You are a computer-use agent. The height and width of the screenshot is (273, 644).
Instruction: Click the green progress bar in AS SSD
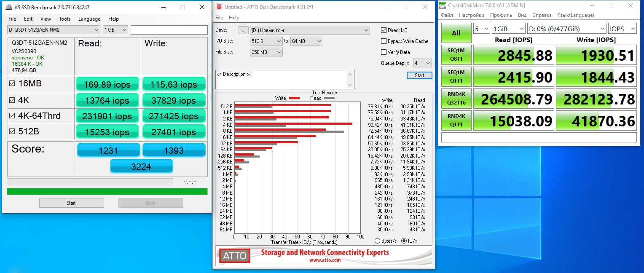[x=107, y=191]
